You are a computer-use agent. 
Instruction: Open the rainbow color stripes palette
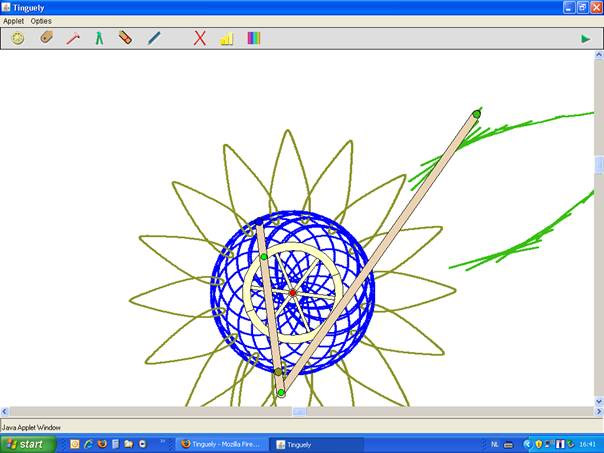click(x=254, y=38)
